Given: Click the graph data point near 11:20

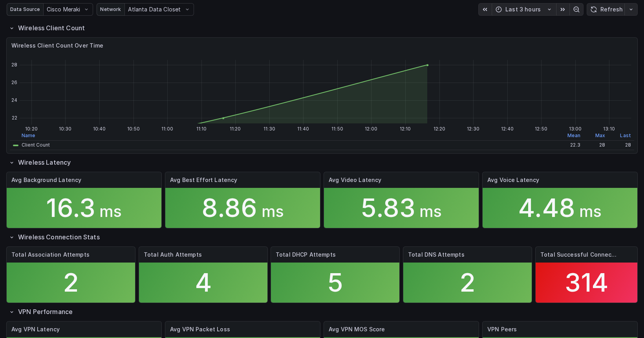Looking at the screenshot, I should [223, 118].
